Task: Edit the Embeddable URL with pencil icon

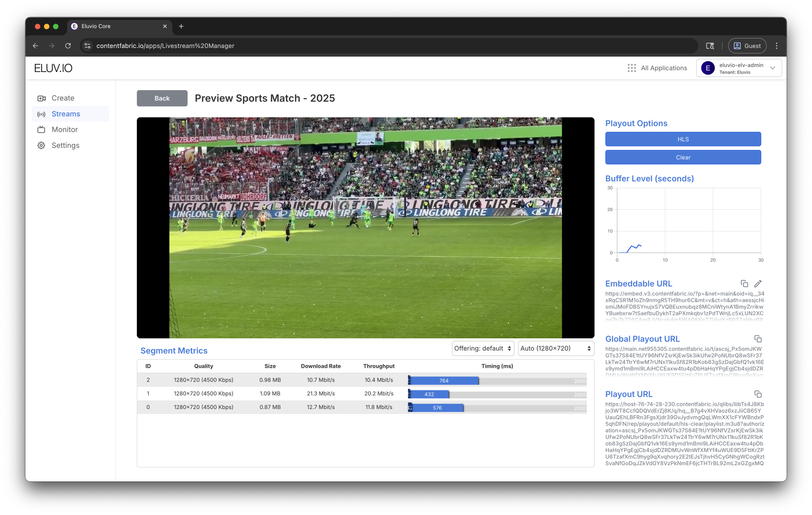Action: [x=758, y=284]
